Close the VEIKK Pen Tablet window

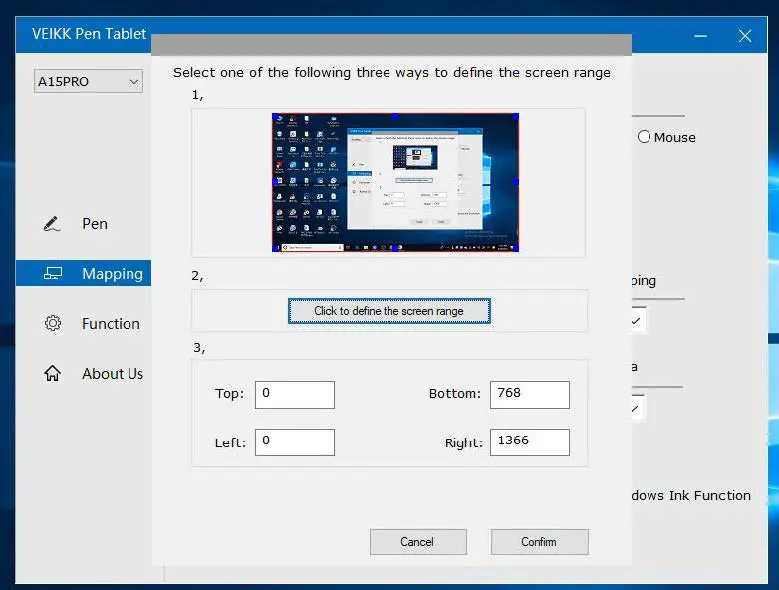click(745, 36)
